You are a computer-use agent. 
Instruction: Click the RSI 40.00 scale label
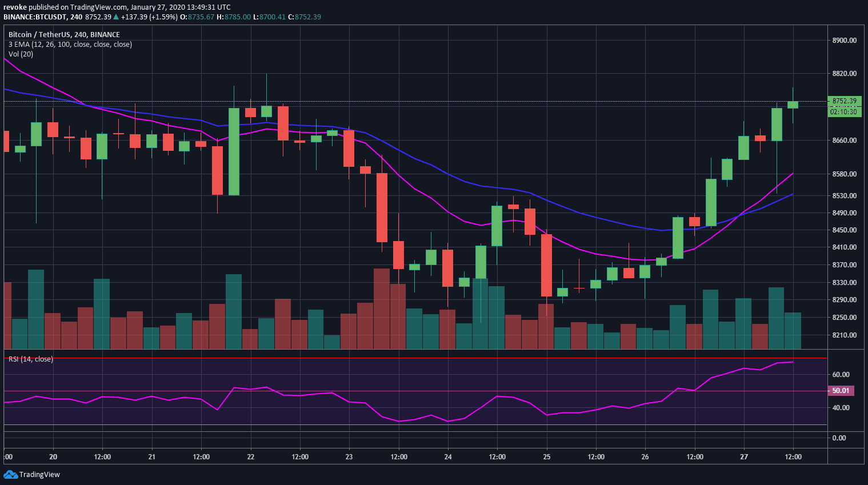point(840,408)
